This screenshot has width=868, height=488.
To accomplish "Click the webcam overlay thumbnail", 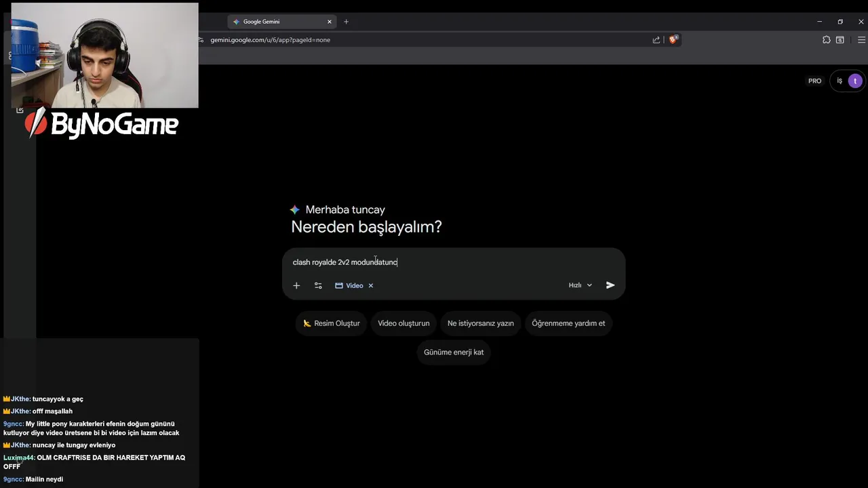I will (104, 55).
